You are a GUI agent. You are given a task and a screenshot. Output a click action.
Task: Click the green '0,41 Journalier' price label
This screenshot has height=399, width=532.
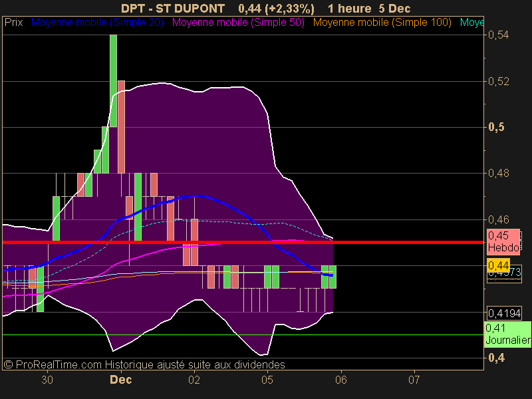click(x=507, y=334)
